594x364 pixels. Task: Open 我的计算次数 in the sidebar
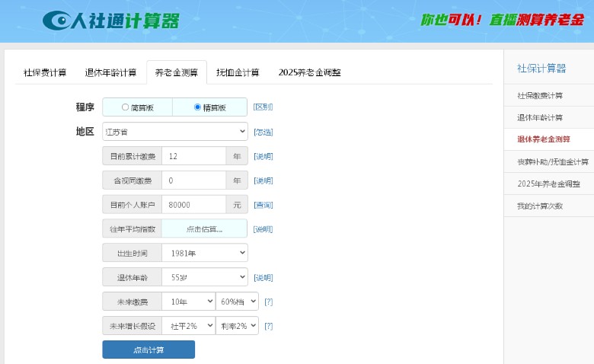point(540,206)
